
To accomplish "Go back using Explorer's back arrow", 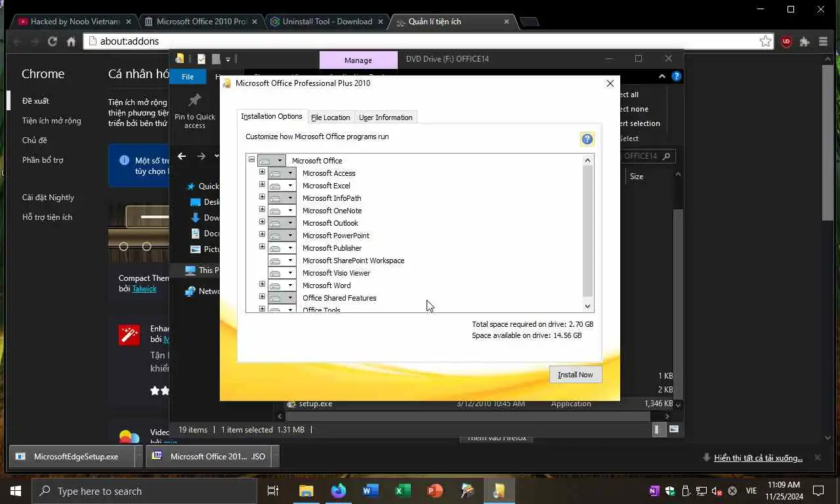I will pos(182,156).
